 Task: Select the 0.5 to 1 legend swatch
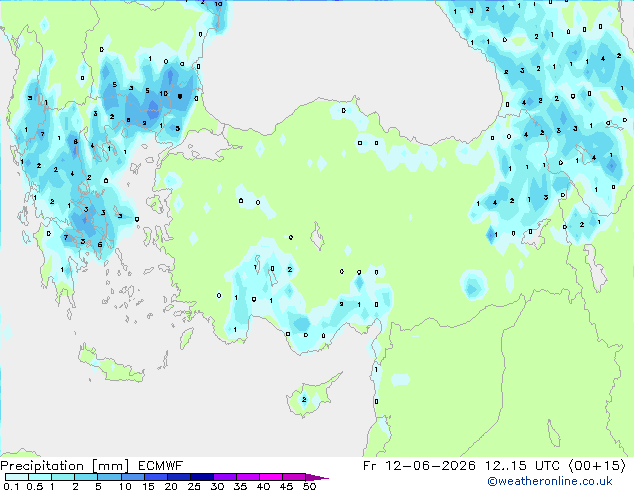tap(40, 477)
